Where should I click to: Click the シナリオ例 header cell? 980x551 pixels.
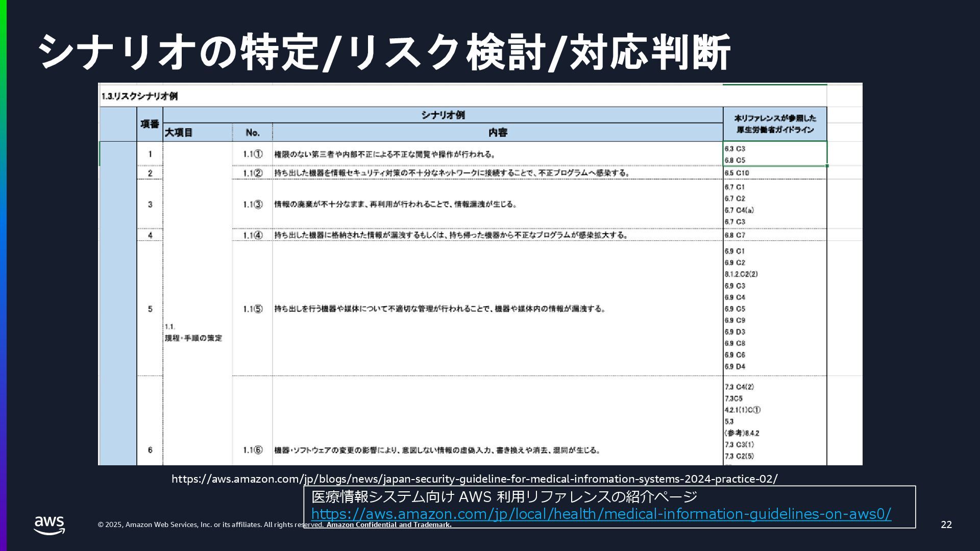click(443, 115)
